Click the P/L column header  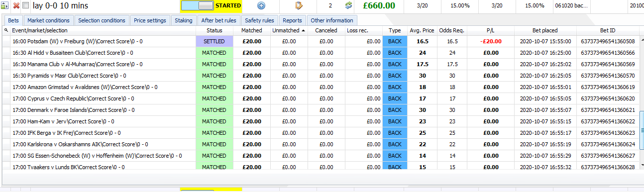pyautogui.click(x=491, y=30)
